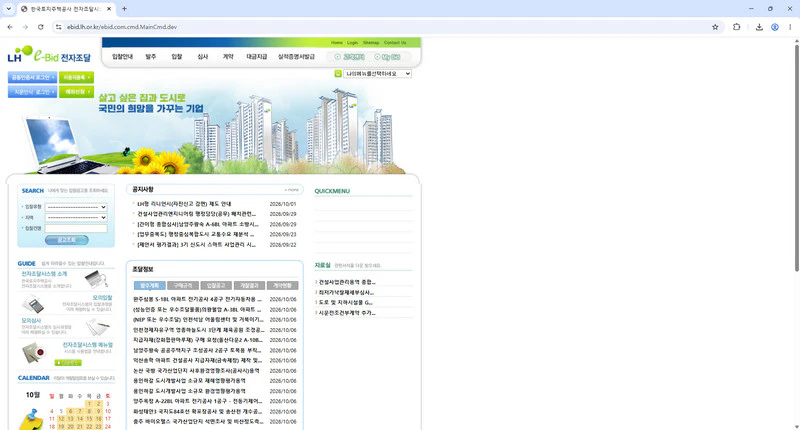The height and width of the screenshot is (430, 800).
Task: Open 계약 menu
Action: 228,57
